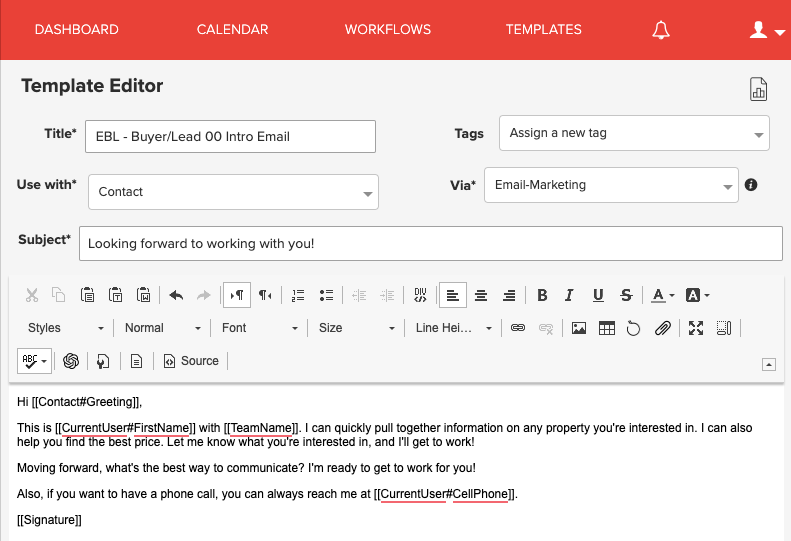This screenshot has width=791, height=541.
Task: Redo the last undone edit
Action: (x=204, y=295)
